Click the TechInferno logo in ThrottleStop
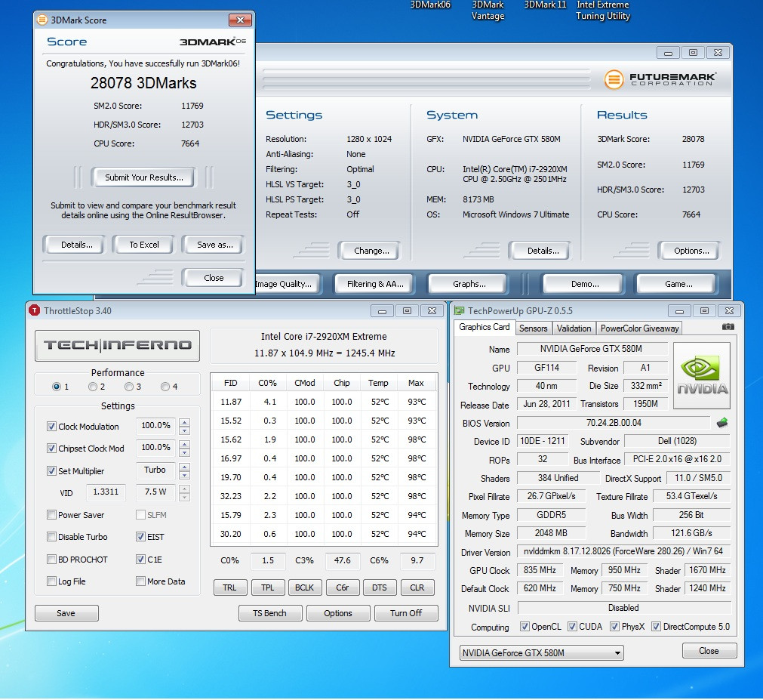The height and width of the screenshot is (700, 763). pos(117,346)
